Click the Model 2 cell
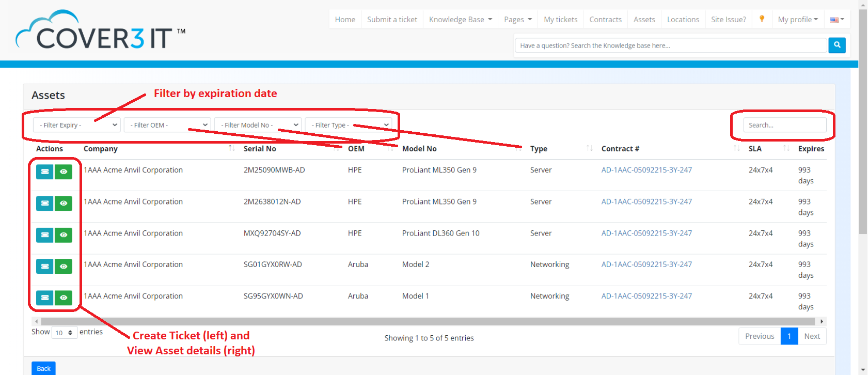Image resolution: width=868 pixels, height=375 pixels. click(416, 264)
